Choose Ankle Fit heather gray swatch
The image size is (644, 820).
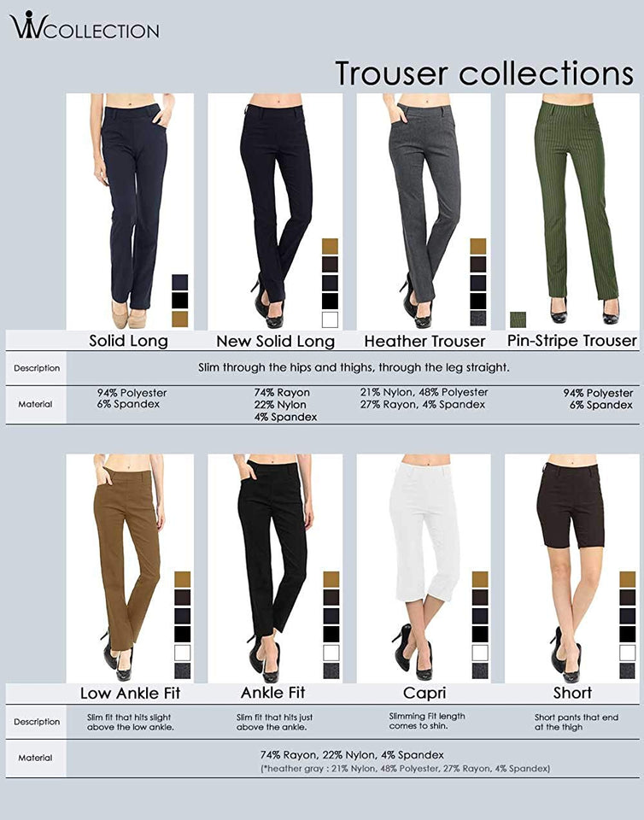(x=331, y=671)
